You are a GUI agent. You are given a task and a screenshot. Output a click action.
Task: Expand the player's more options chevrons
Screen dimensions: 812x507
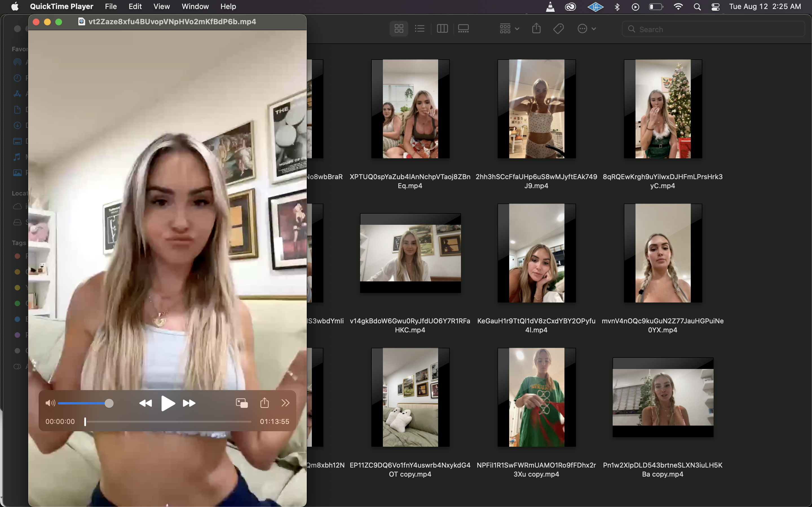click(285, 403)
